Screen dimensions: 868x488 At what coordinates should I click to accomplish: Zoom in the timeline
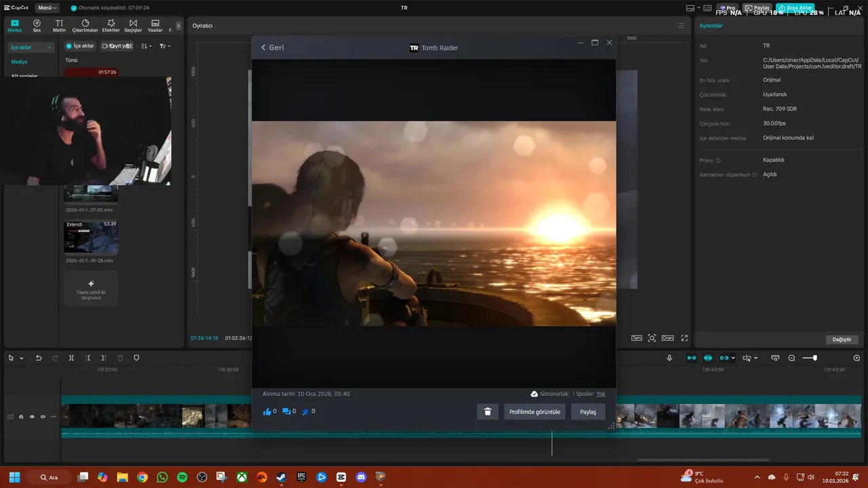856,358
